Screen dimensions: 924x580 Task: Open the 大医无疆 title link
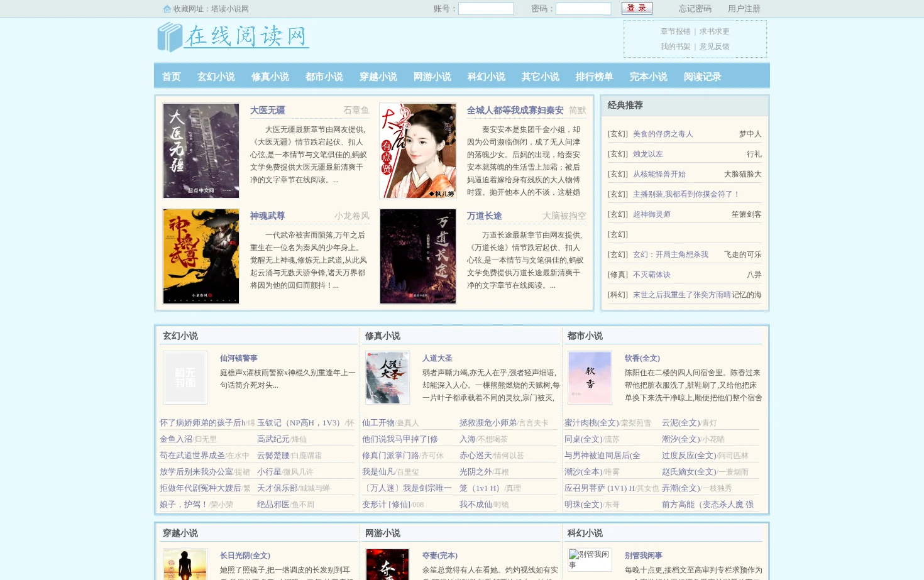pyautogui.click(x=268, y=111)
